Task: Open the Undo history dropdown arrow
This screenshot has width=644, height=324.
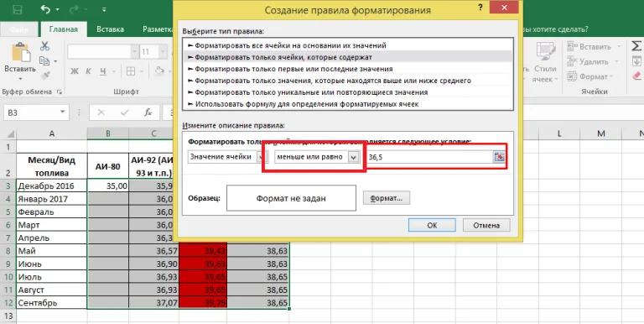Action: (x=57, y=9)
